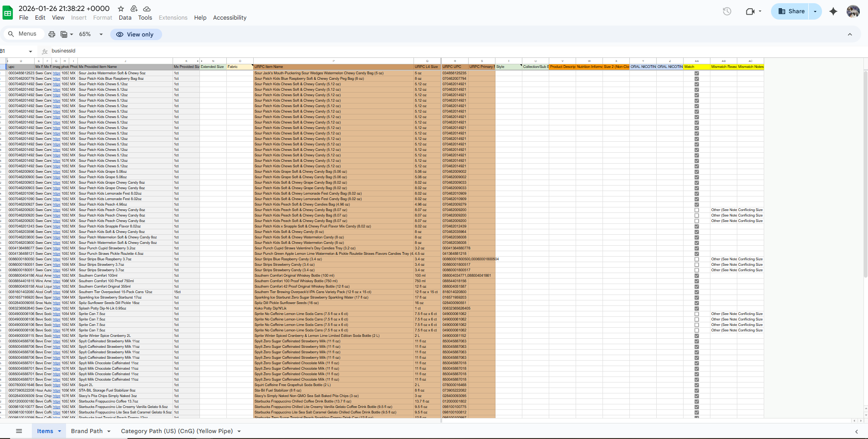This screenshot has height=439, width=868.
Task: Star this spreadsheet
Action: point(121,9)
